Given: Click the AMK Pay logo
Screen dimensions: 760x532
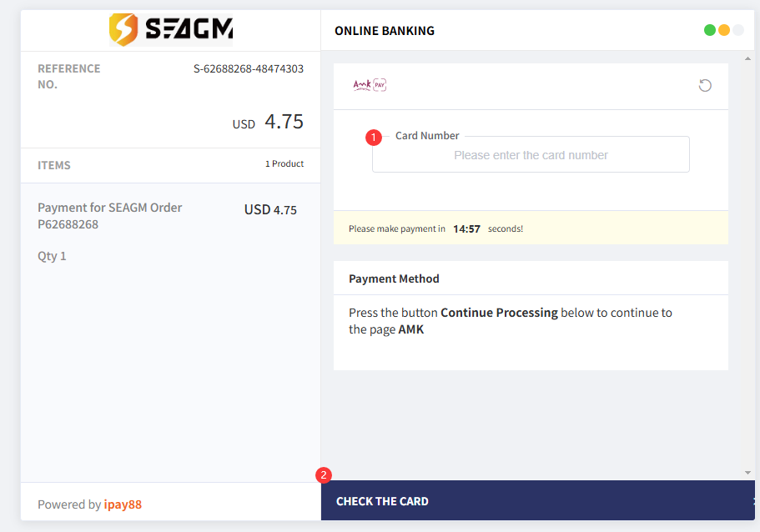Looking at the screenshot, I should [x=370, y=85].
